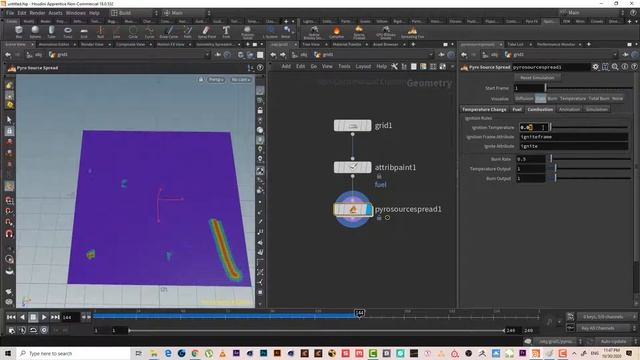Open parameter gear settings menu

coord(596,67)
